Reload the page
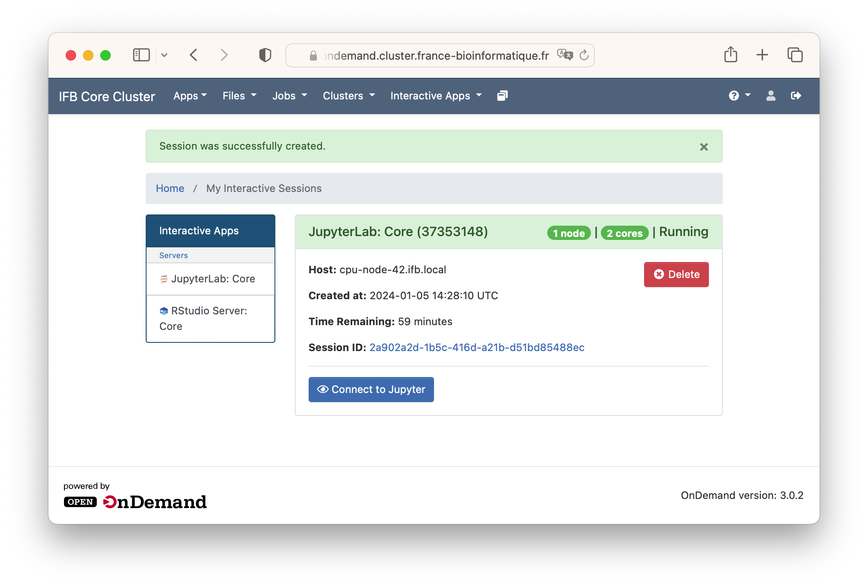 point(584,55)
